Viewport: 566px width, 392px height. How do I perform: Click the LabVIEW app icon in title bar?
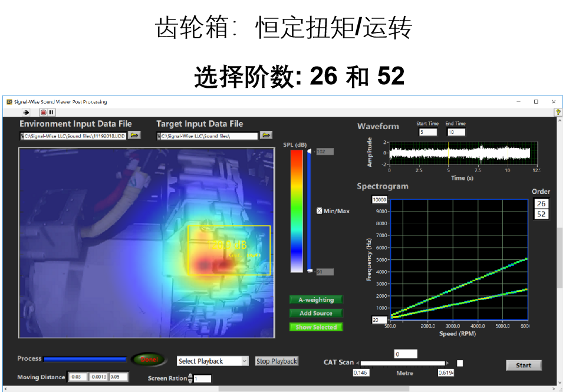click(x=9, y=102)
